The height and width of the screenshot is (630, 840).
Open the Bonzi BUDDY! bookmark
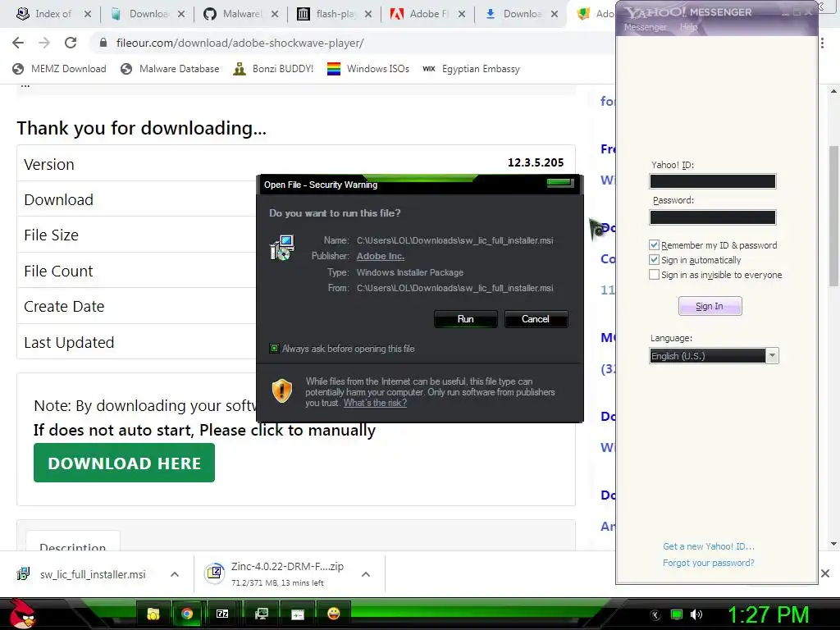273,69
